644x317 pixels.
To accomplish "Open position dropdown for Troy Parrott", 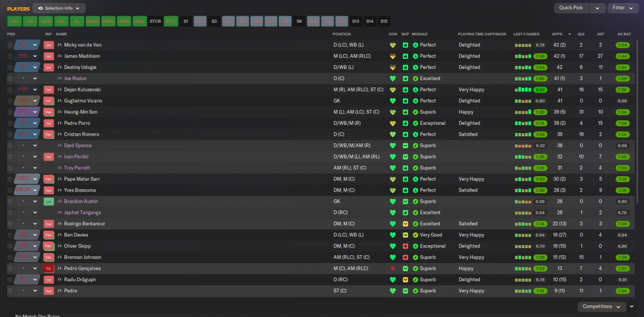I will [35, 168].
